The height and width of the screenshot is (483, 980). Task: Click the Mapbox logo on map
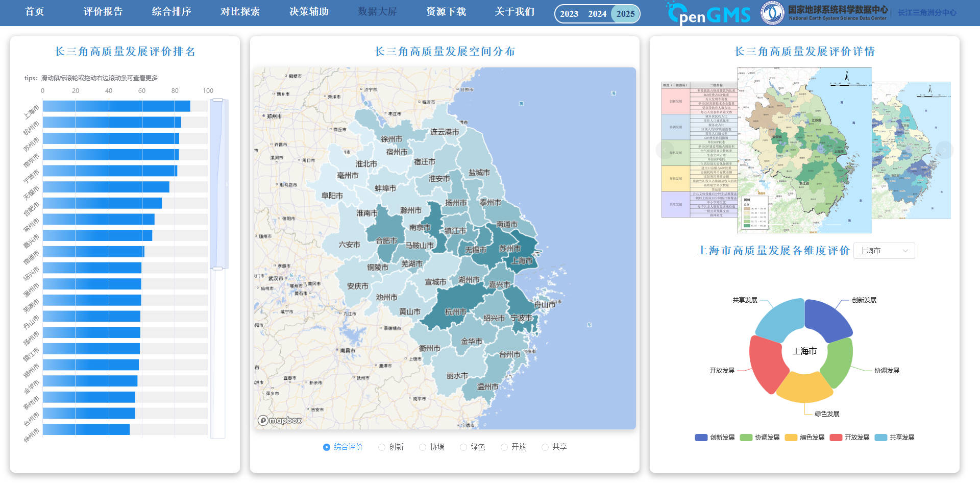[280, 420]
